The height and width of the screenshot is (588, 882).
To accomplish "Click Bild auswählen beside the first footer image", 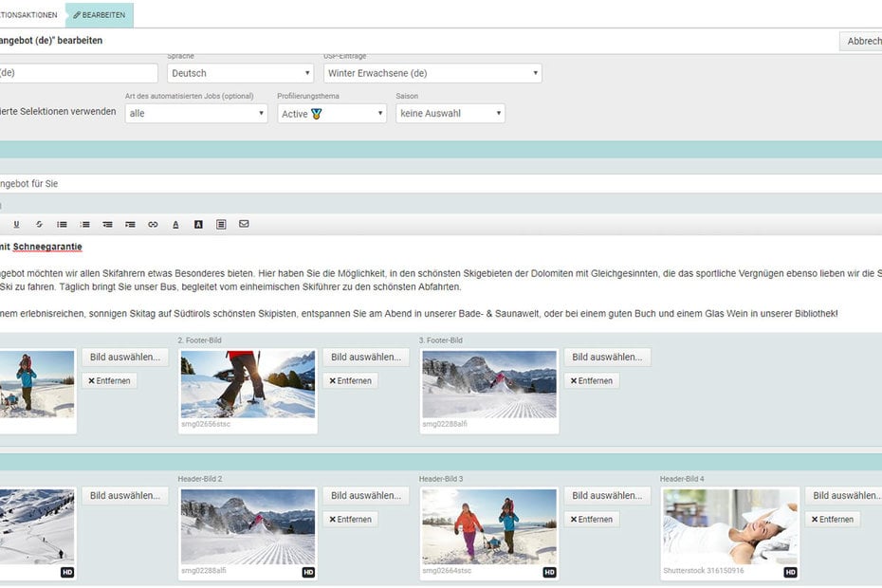I will [125, 358].
